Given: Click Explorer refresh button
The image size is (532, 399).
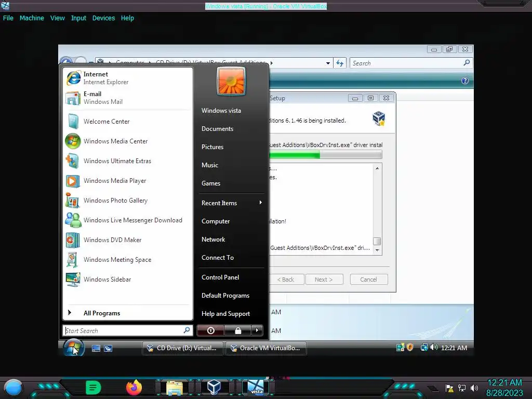Looking at the screenshot, I should point(340,63).
